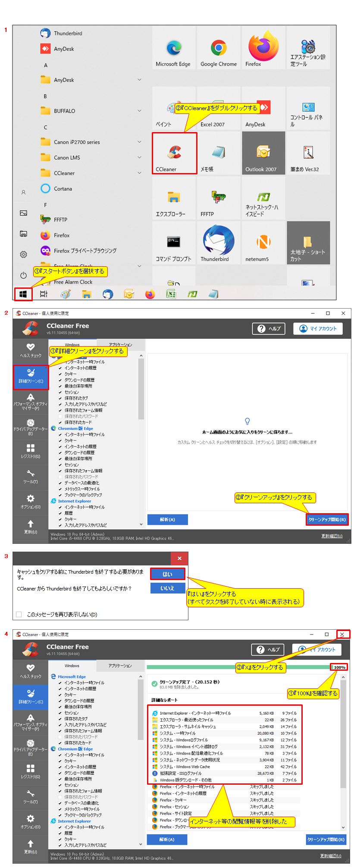354x868 pixels.
Task: Open the エアステーション設定ツール tile
Action: tap(308, 47)
